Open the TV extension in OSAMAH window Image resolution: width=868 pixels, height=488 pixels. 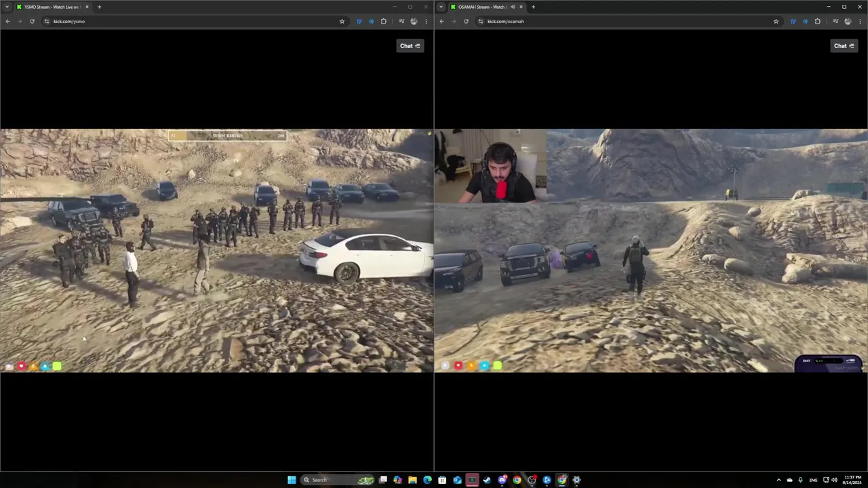793,21
